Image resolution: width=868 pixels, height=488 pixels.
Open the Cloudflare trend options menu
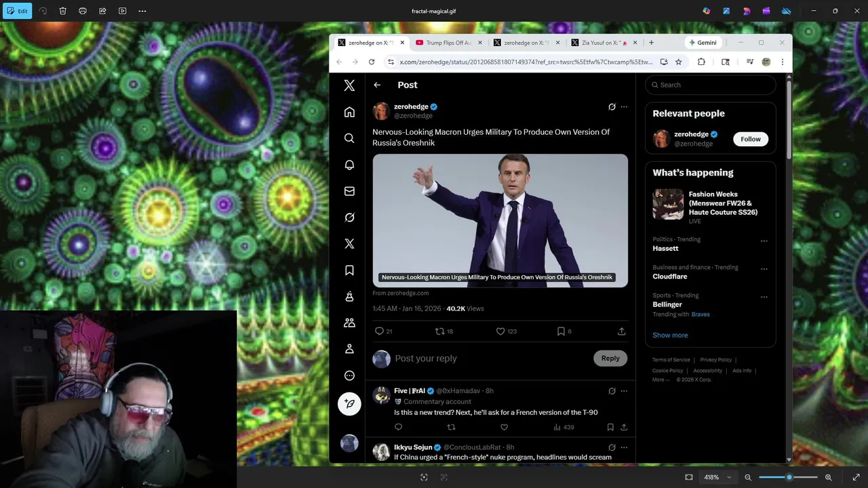tap(764, 269)
